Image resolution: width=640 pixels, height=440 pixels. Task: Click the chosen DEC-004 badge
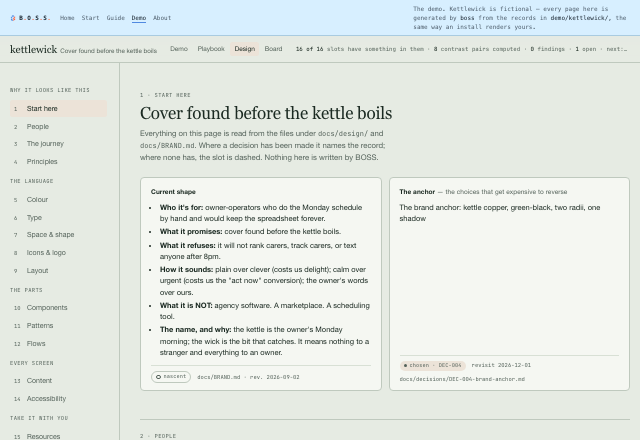(x=433, y=365)
